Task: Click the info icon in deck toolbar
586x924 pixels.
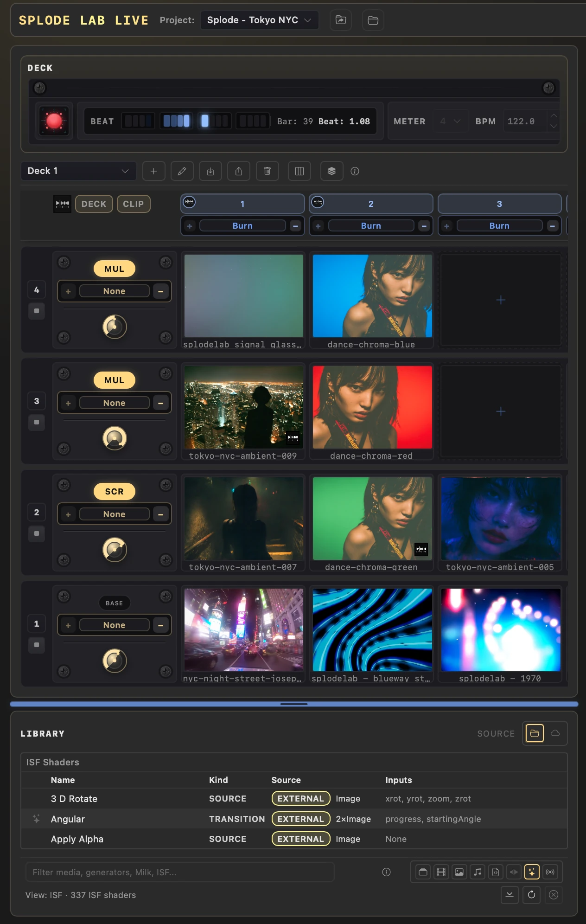Action: [x=355, y=171]
